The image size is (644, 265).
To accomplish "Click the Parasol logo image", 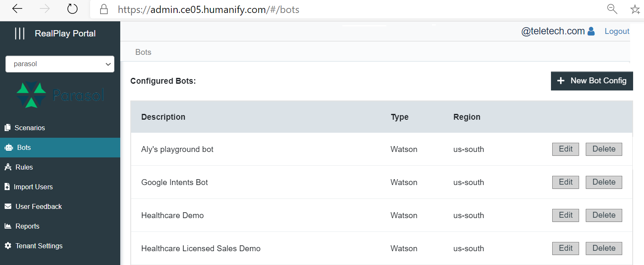I will [60, 95].
